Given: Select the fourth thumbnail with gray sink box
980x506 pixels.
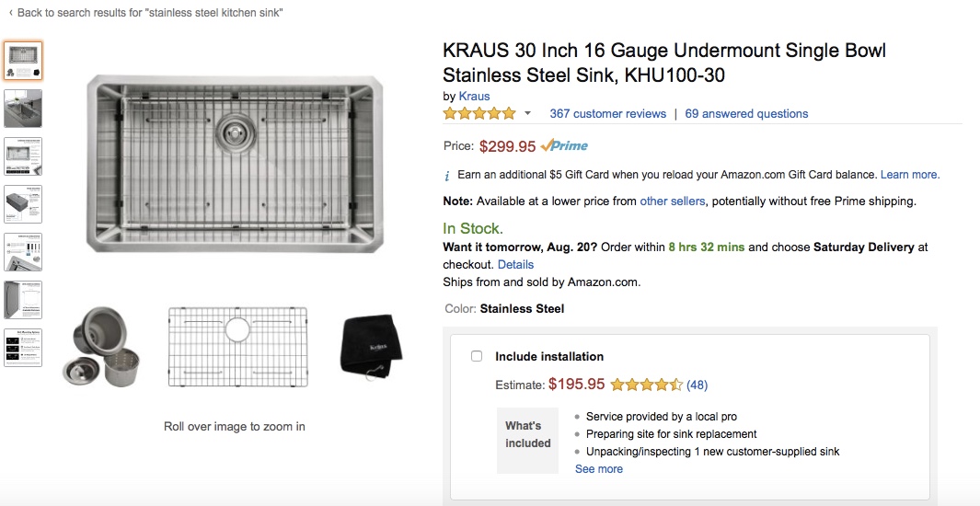Looking at the screenshot, I should 23,204.
